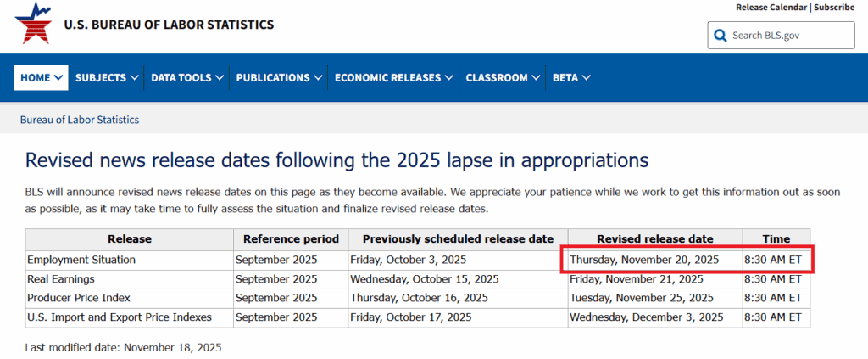This screenshot has height=359, width=868.
Task: Click the Search BLS.gov input field
Action: [790, 36]
